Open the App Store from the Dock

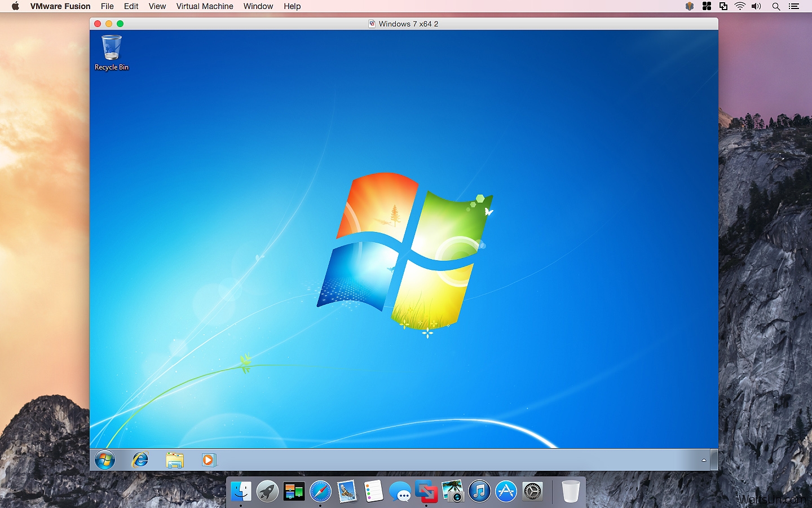(506, 492)
